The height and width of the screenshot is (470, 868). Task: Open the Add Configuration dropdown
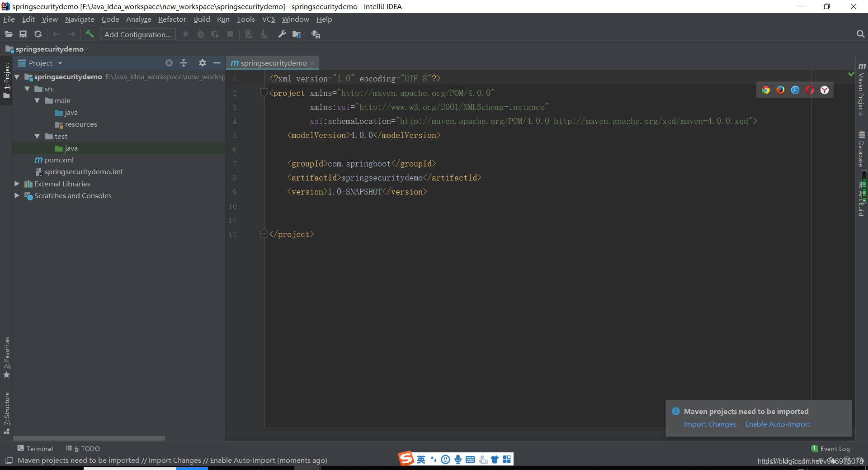138,34
